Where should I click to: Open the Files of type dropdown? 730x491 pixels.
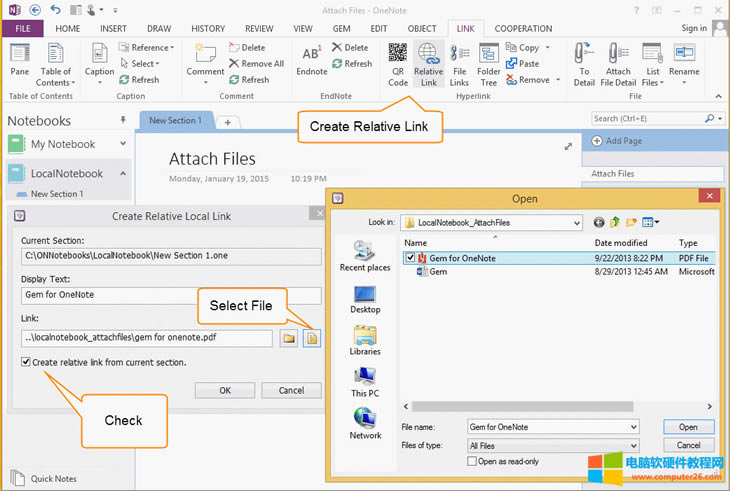tap(633, 445)
